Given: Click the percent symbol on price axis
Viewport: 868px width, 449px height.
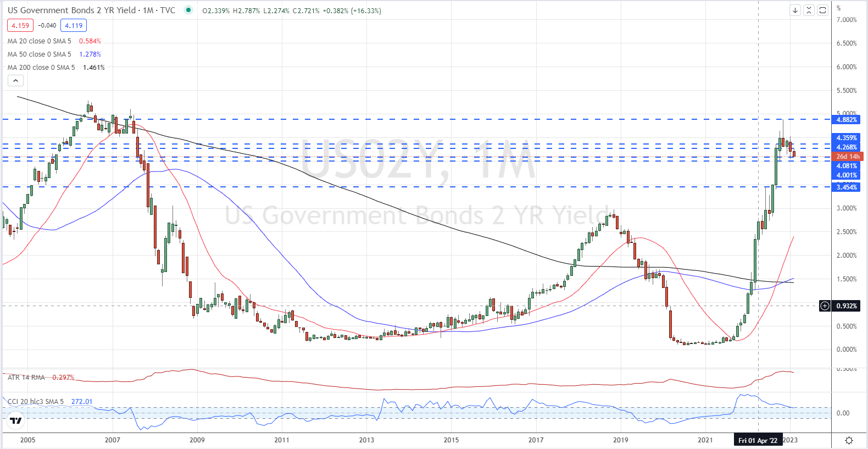Looking at the screenshot, I should point(838,8).
